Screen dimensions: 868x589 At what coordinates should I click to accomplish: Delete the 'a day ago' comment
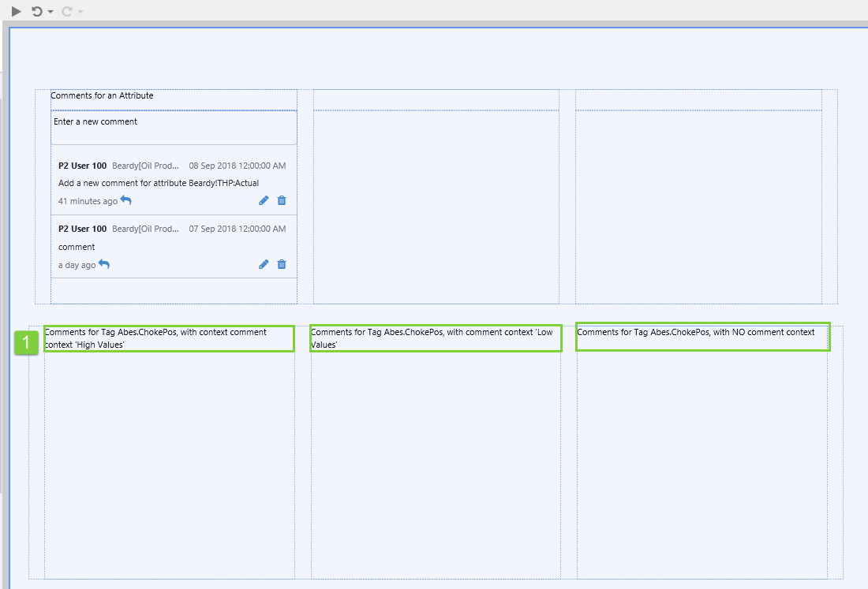tap(282, 265)
